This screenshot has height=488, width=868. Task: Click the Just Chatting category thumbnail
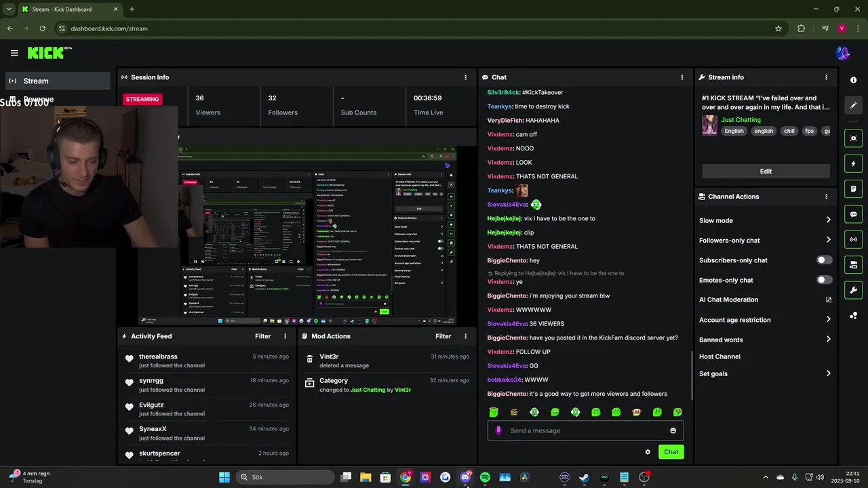pyautogui.click(x=709, y=125)
